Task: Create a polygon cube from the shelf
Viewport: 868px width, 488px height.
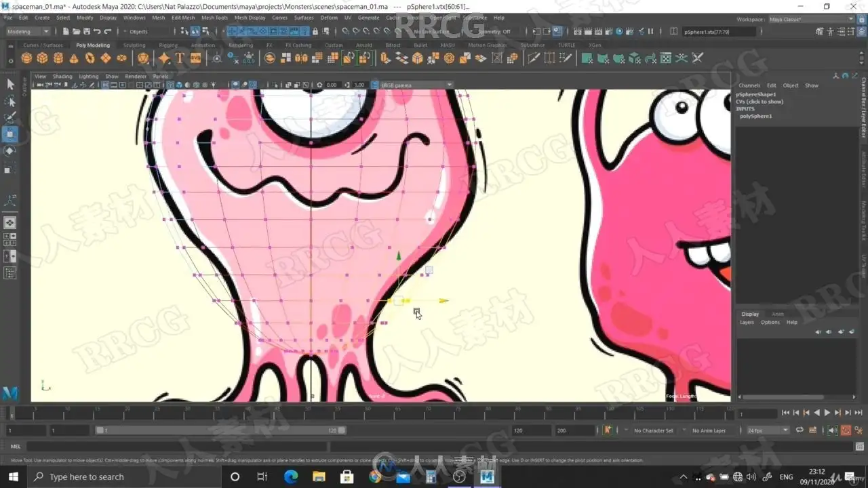Action: click(42, 58)
